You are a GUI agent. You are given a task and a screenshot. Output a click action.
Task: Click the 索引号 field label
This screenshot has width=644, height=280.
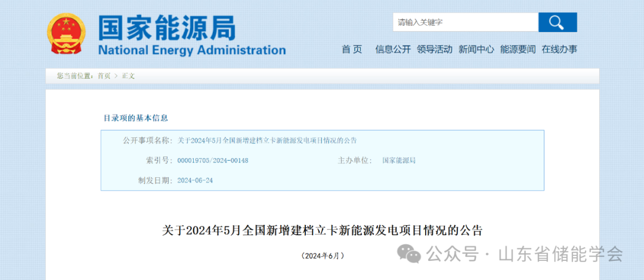click(159, 161)
